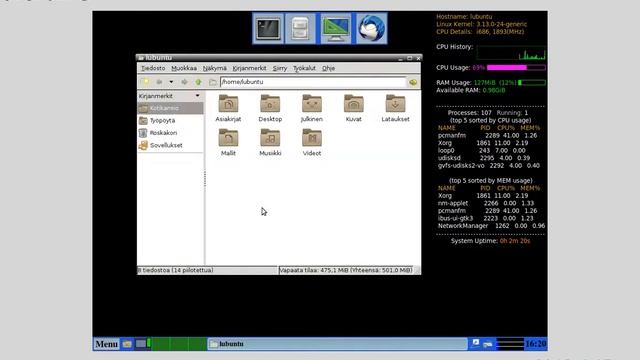Select the Lataukset folder
Screen dimensions: 640x360
(395, 108)
